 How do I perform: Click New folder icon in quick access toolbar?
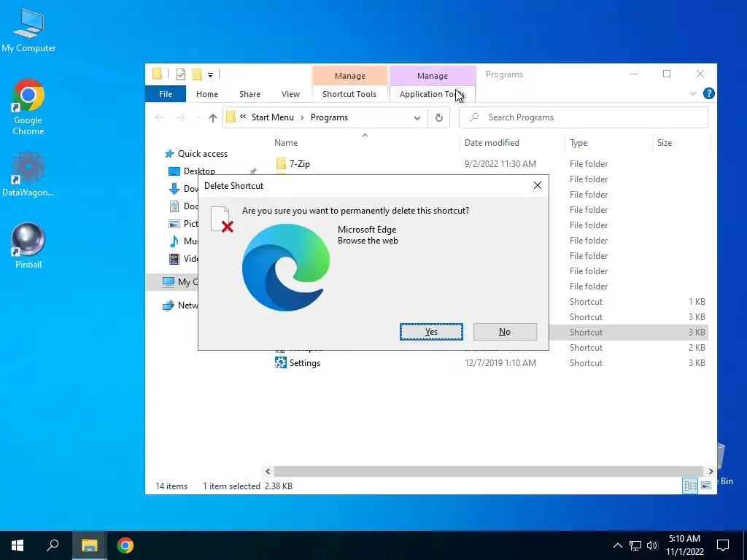(197, 74)
